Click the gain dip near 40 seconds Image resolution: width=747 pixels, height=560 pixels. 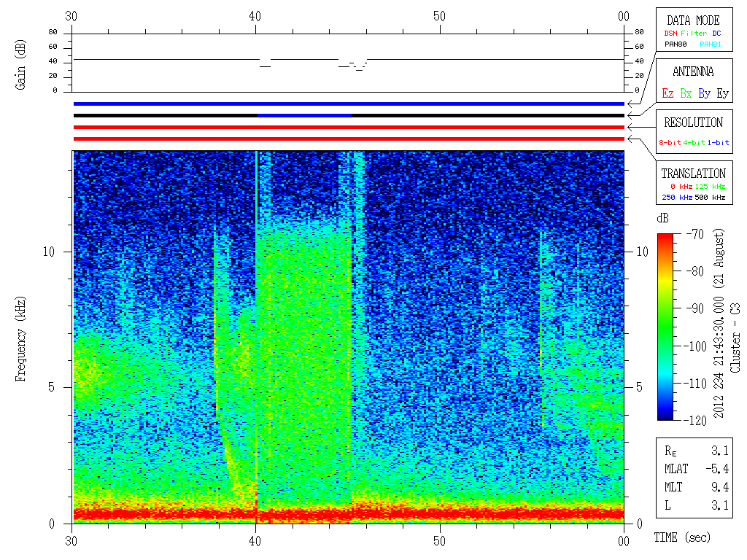[265, 65]
